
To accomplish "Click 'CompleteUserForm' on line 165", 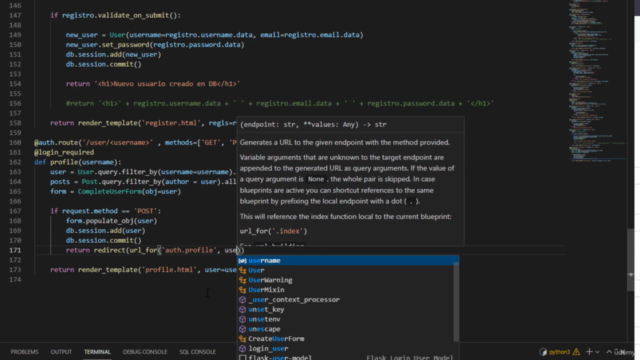I will (x=109, y=191).
